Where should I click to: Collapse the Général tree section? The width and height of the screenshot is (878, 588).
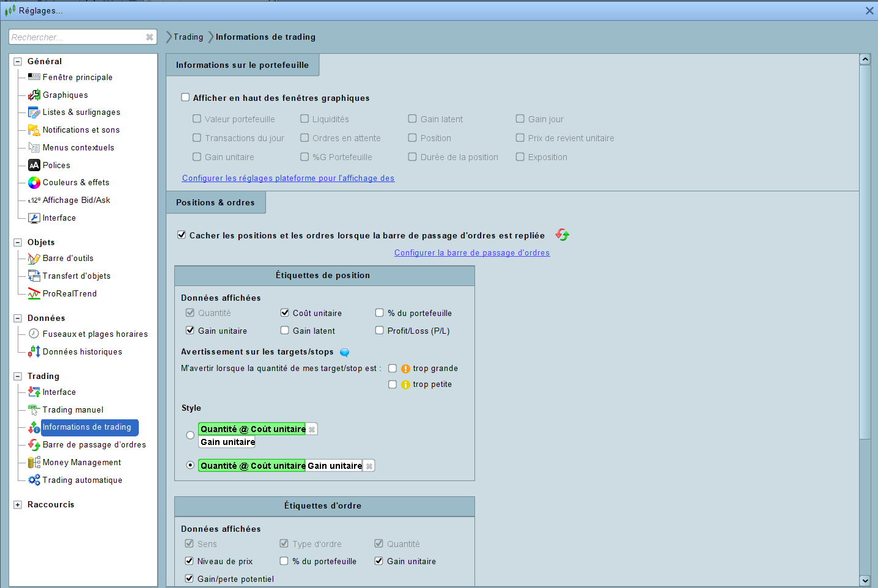coord(18,61)
